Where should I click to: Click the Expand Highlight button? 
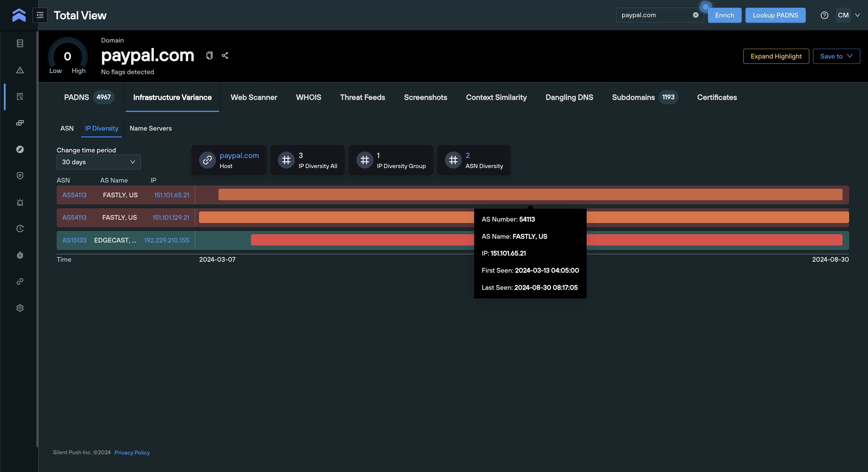pos(776,56)
